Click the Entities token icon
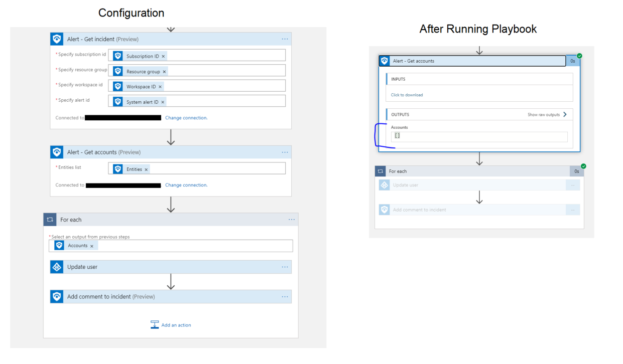623x364 pixels. tap(117, 168)
